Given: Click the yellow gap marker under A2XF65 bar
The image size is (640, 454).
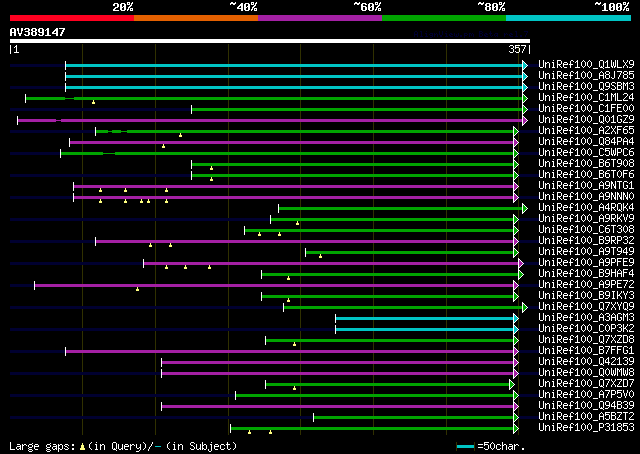Looking at the screenshot, I should (180, 135).
